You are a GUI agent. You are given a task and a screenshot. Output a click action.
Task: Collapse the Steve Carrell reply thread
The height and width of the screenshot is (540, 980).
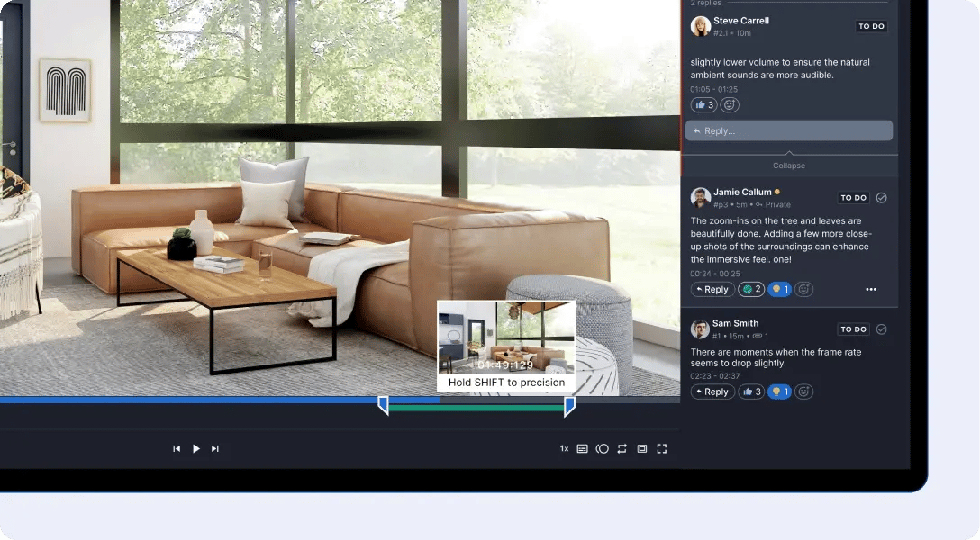point(789,166)
